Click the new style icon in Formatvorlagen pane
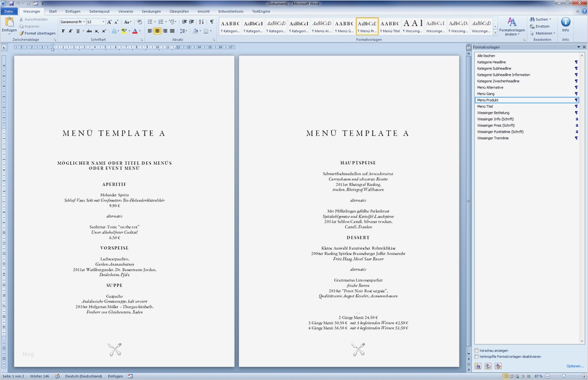 tap(478, 366)
